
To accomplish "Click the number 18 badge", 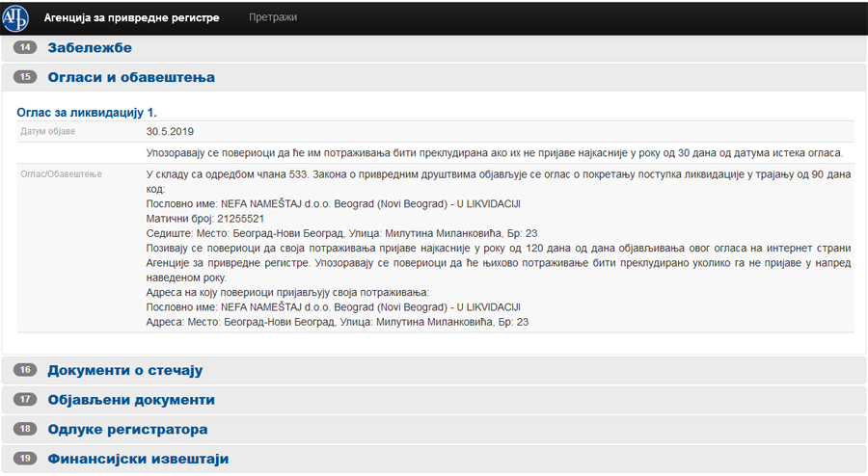I will tap(25, 429).
